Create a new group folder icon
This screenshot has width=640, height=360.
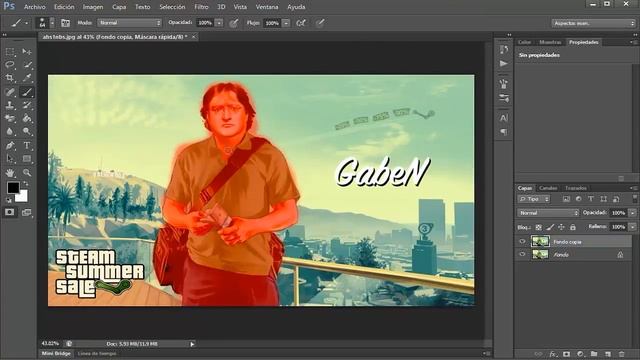click(x=594, y=354)
